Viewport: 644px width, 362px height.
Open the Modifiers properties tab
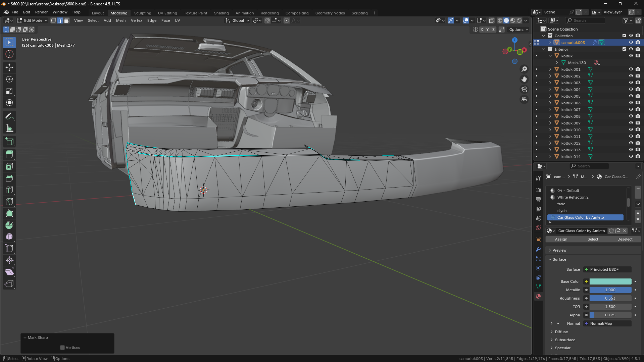pos(538,249)
